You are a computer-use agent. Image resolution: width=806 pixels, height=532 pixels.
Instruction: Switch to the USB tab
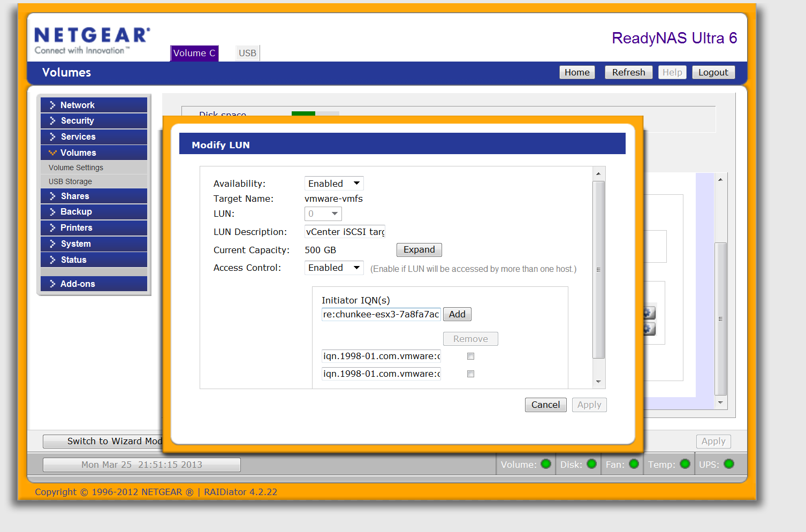click(x=247, y=53)
